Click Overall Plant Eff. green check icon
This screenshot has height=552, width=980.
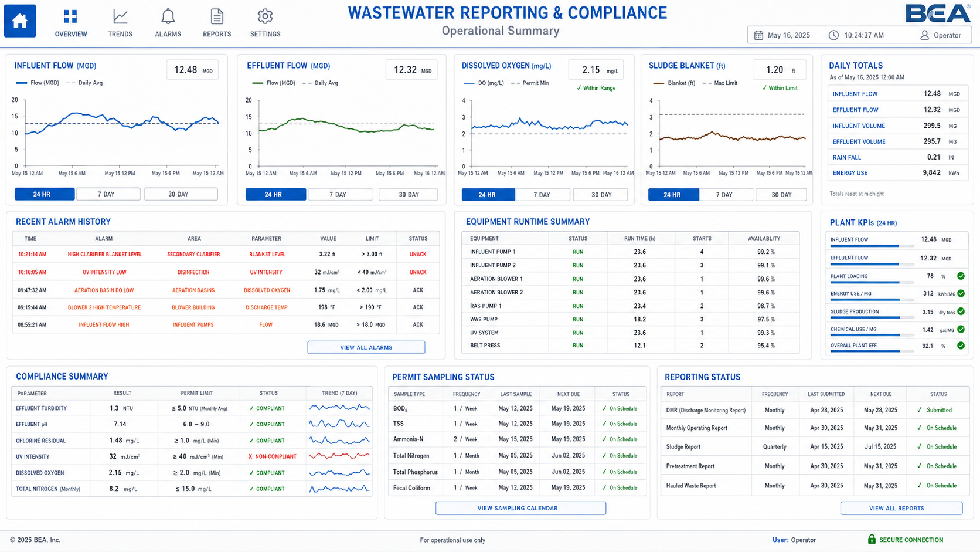(x=961, y=346)
